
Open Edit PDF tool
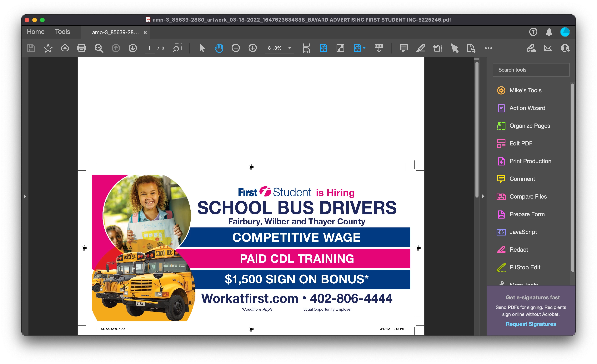521,144
